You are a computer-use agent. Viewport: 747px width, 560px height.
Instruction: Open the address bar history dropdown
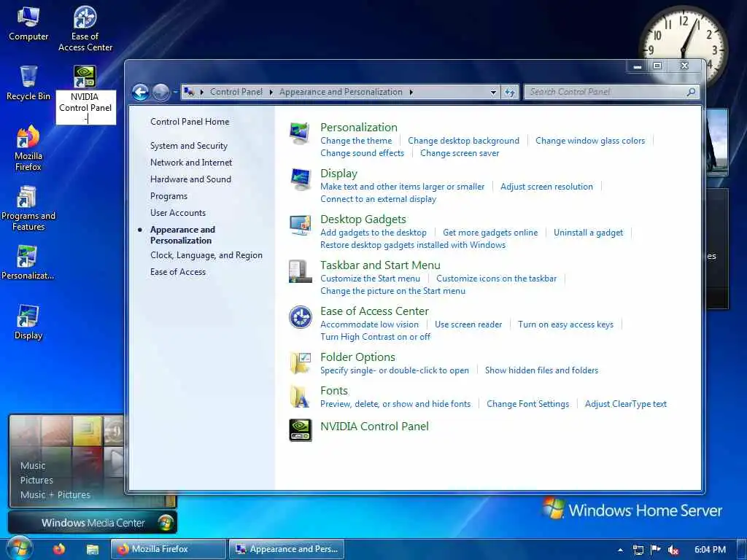[494, 92]
